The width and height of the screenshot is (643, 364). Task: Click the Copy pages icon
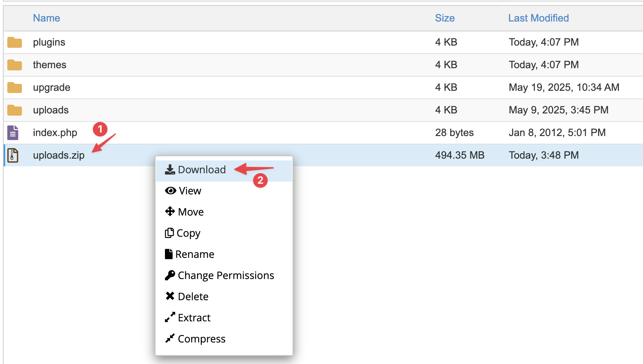point(169,233)
